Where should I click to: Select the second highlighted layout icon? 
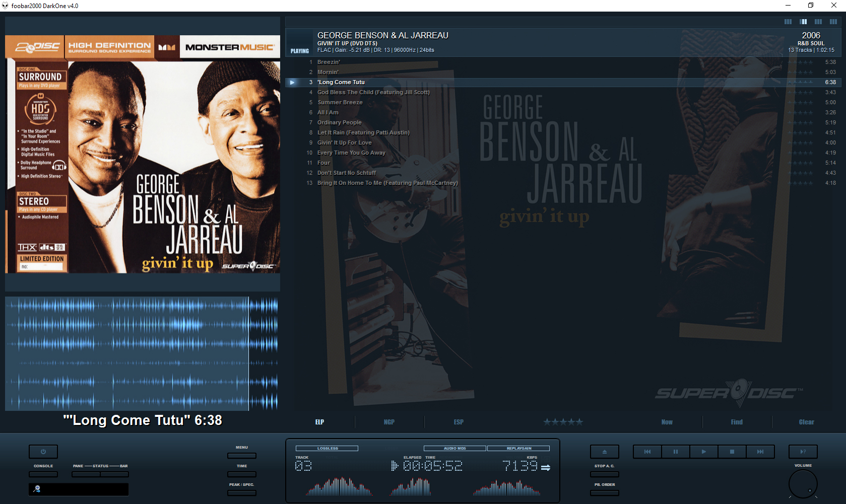click(x=803, y=22)
